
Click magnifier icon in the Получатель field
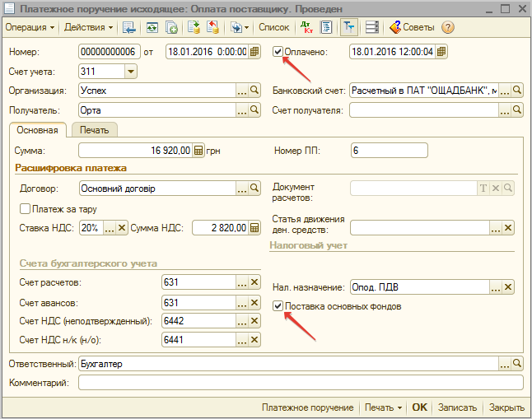pyautogui.click(x=254, y=110)
